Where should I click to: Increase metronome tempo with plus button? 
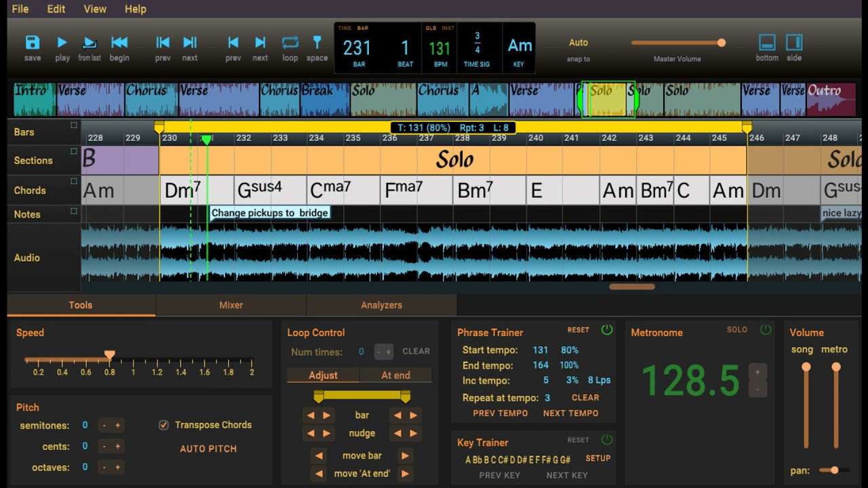point(757,371)
